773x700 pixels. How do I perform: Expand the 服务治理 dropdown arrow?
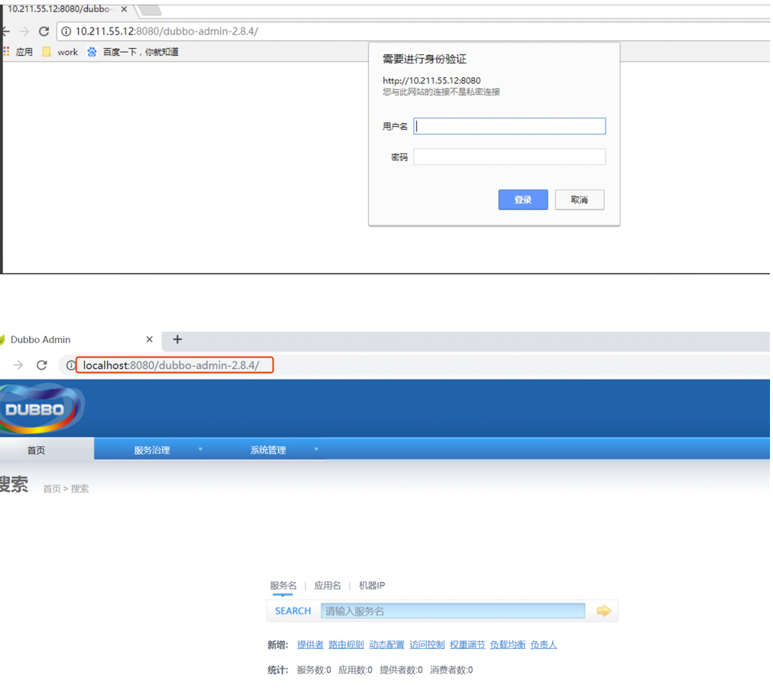[x=200, y=449]
